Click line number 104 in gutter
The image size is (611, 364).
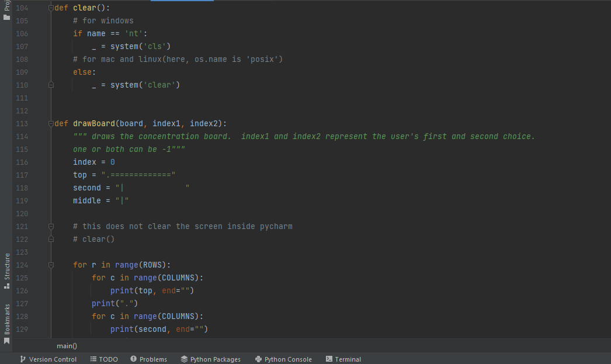[x=22, y=8]
